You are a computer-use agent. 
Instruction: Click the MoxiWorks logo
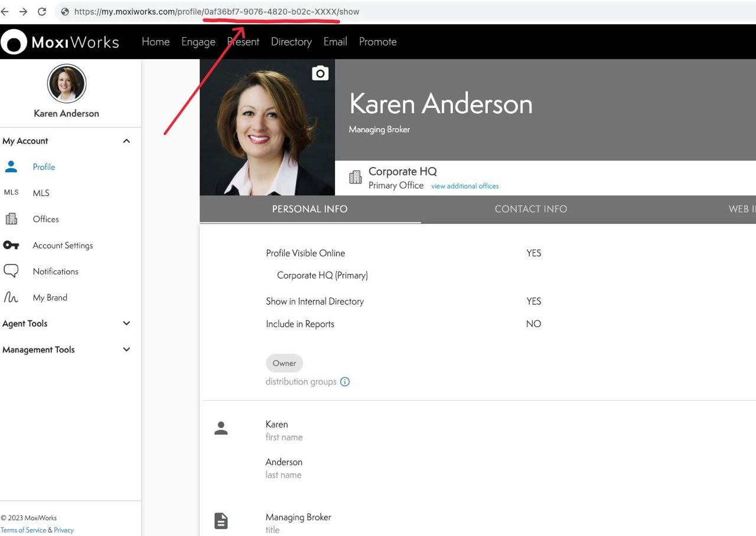coord(60,42)
